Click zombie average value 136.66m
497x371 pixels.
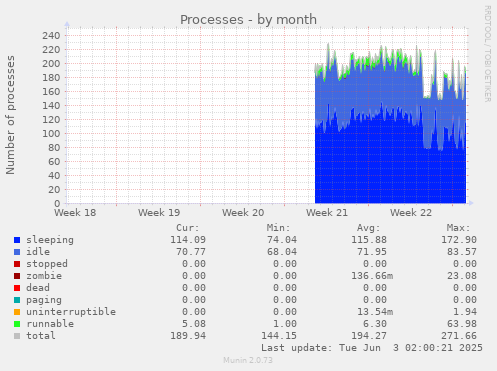[372, 276]
